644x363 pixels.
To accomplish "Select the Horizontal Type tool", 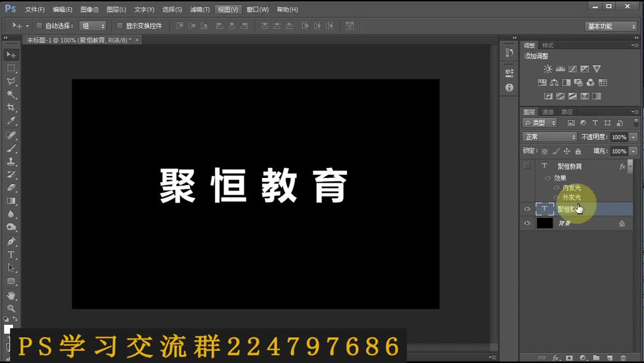I will pyautogui.click(x=11, y=254).
